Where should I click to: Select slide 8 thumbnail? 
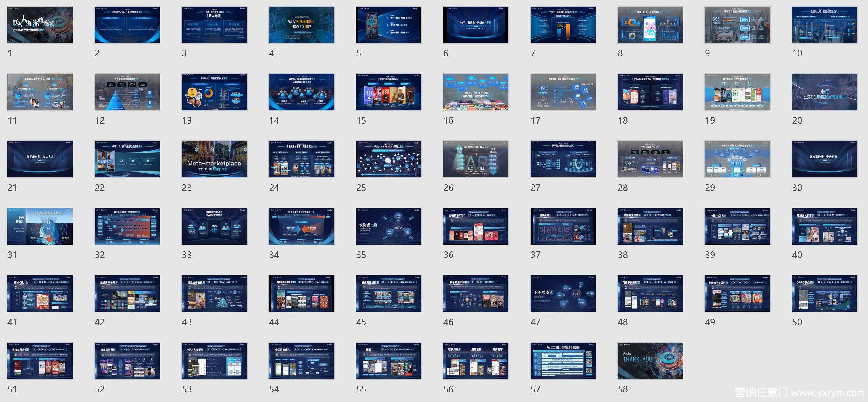[650, 24]
